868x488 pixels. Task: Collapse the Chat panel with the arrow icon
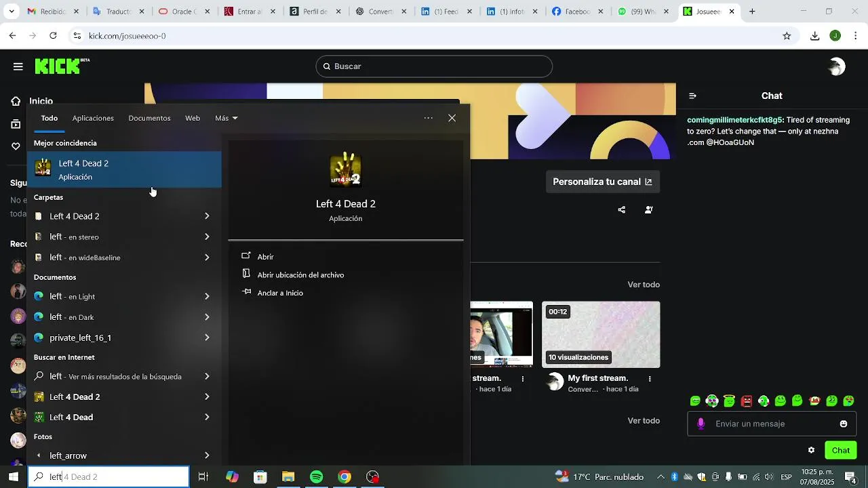pos(692,96)
